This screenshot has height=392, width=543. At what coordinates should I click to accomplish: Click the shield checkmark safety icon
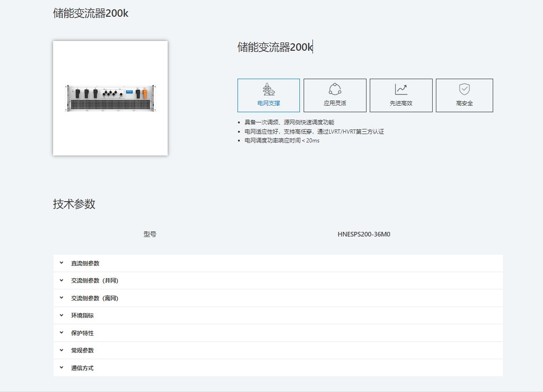[464, 89]
